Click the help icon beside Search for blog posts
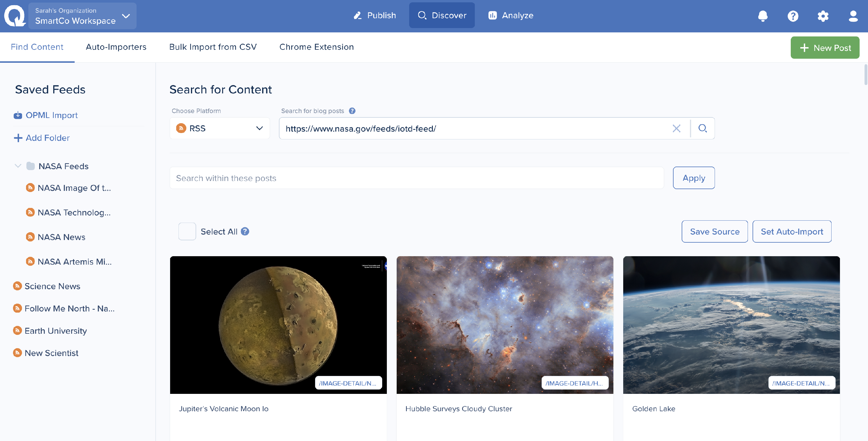This screenshot has height=441, width=868. tap(352, 111)
